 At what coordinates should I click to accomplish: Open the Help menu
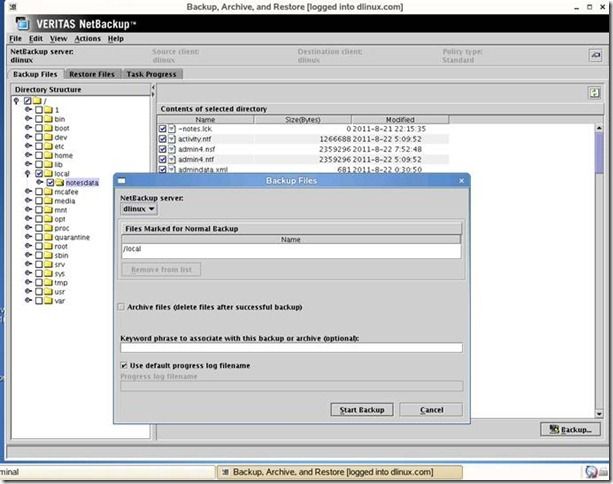116,38
